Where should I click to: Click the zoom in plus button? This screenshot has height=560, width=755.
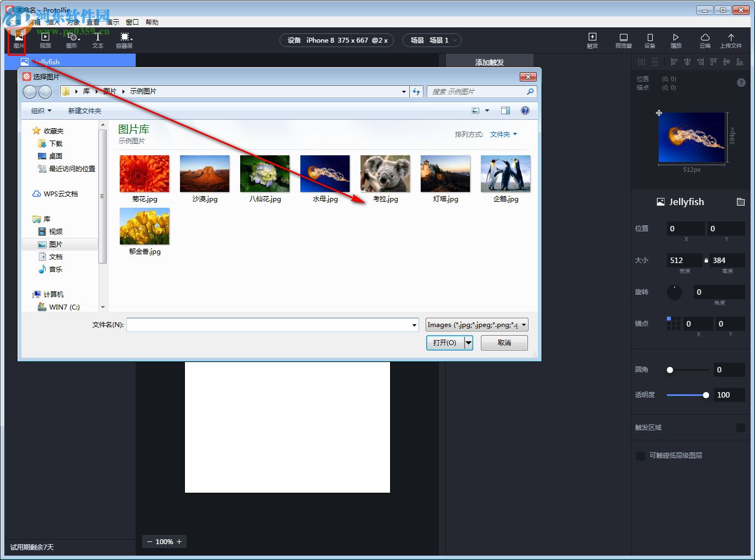click(x=179, y=542)
